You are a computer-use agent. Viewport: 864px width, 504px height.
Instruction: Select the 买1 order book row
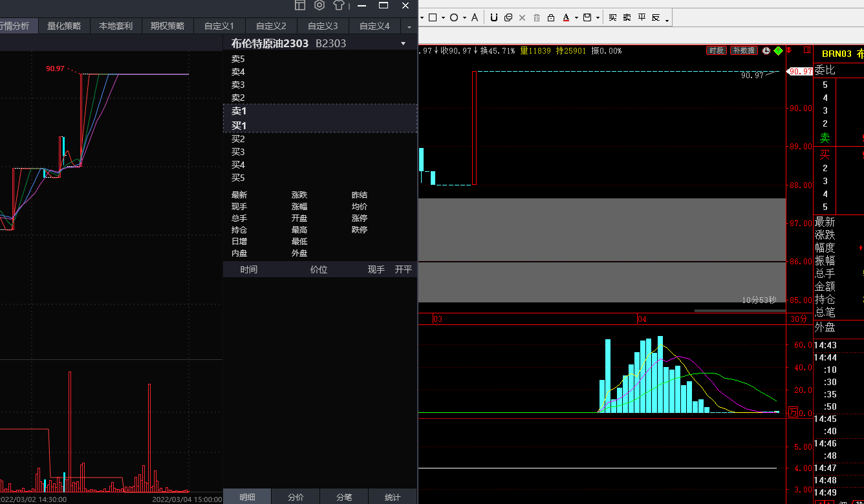(x=320, y=125)
